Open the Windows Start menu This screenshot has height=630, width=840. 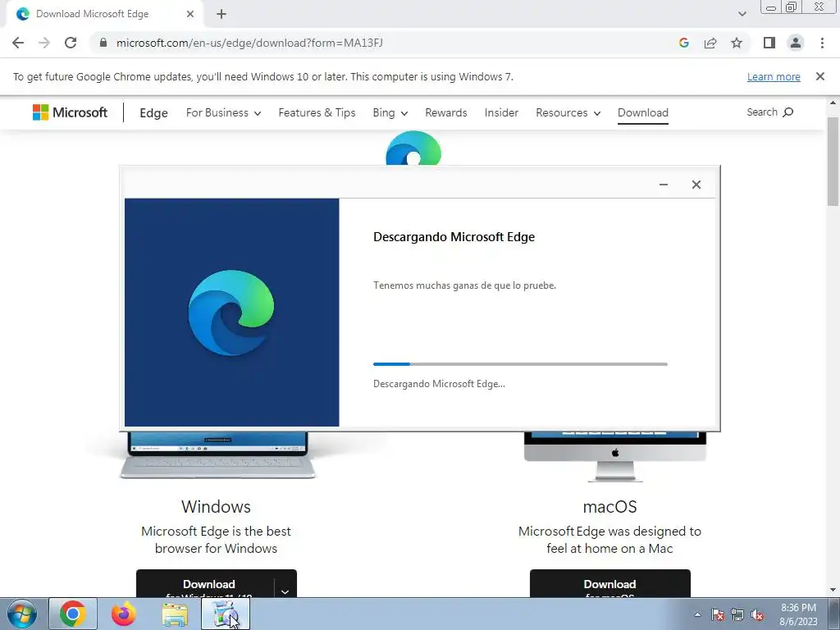[22, 614]
